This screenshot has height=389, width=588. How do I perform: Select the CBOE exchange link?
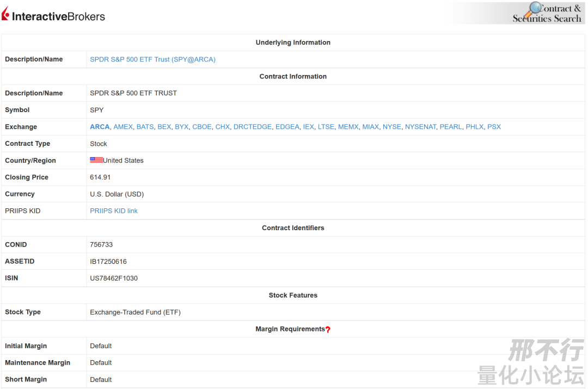pos(202,127)
